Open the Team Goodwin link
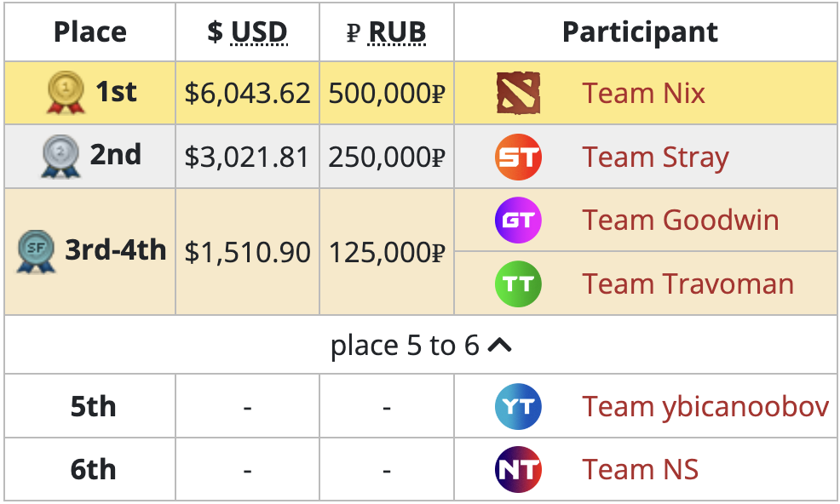840x504 pixels. [680, 220]
